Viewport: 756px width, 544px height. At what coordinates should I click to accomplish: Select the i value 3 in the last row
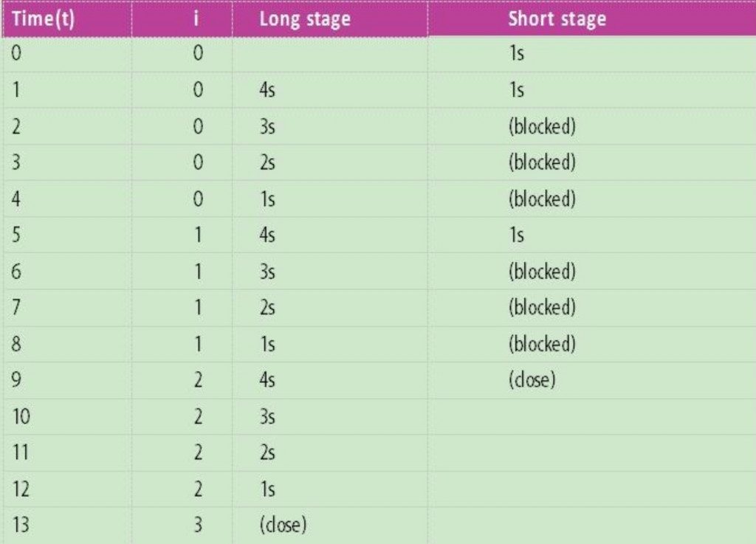click(x=198, y=526)
